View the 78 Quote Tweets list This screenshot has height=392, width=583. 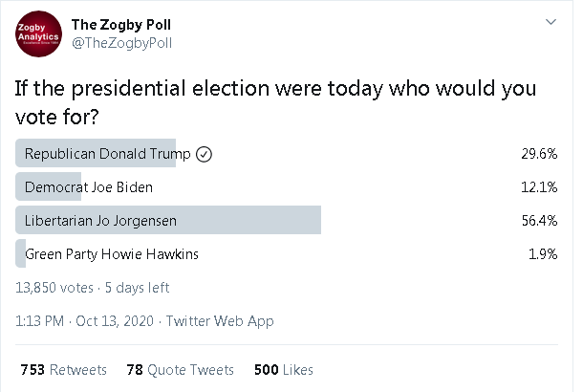pos(181,370)
